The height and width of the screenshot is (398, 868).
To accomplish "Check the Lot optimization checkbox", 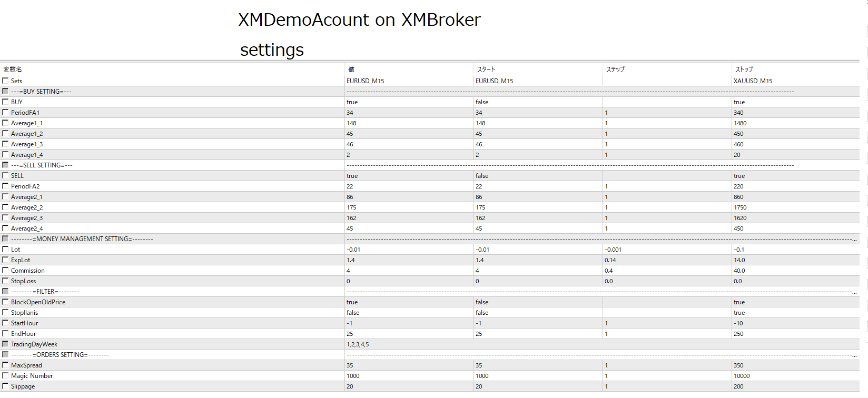I will coord(5,249).
